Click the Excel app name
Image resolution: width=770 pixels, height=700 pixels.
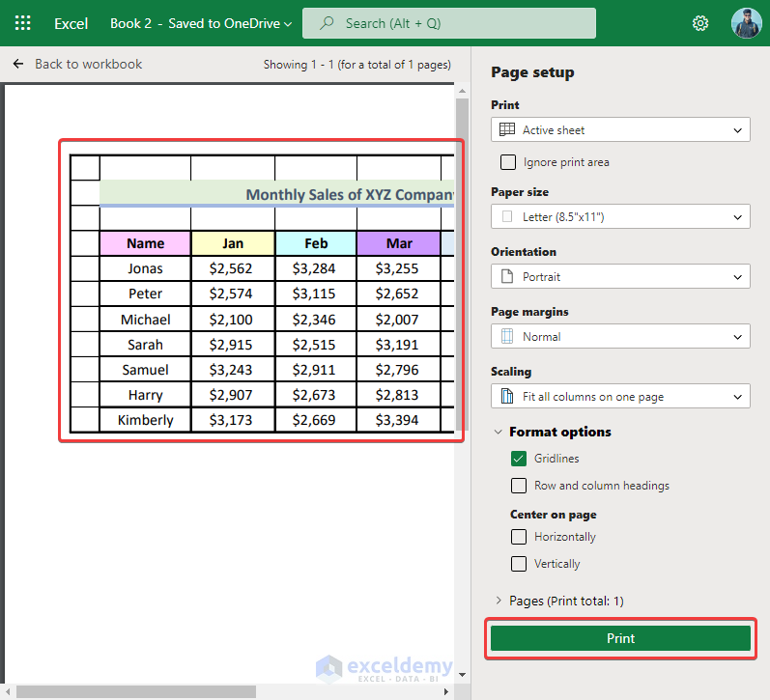point(71,23)
